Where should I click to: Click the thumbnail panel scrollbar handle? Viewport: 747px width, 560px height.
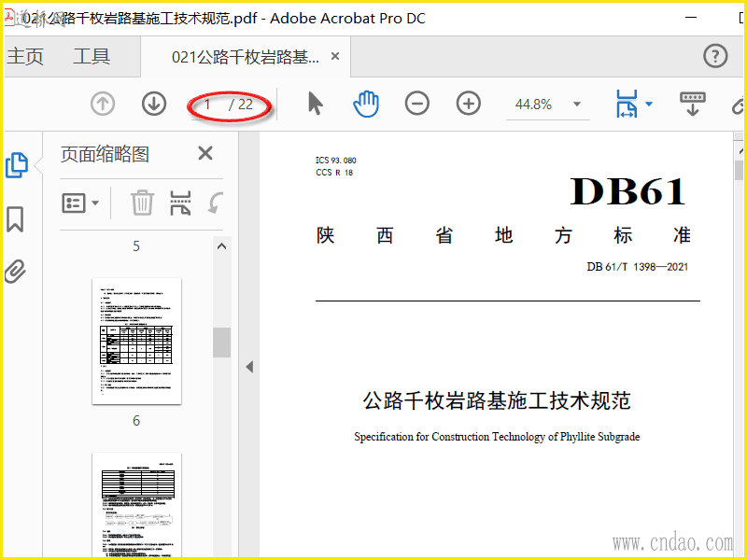pyautogui.click(x=221, y=343)
